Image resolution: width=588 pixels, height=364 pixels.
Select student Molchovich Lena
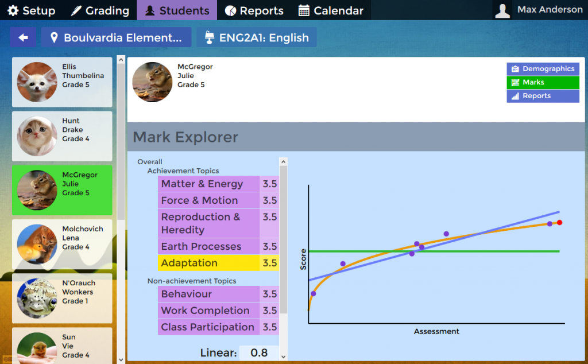[x=62, y=244]
